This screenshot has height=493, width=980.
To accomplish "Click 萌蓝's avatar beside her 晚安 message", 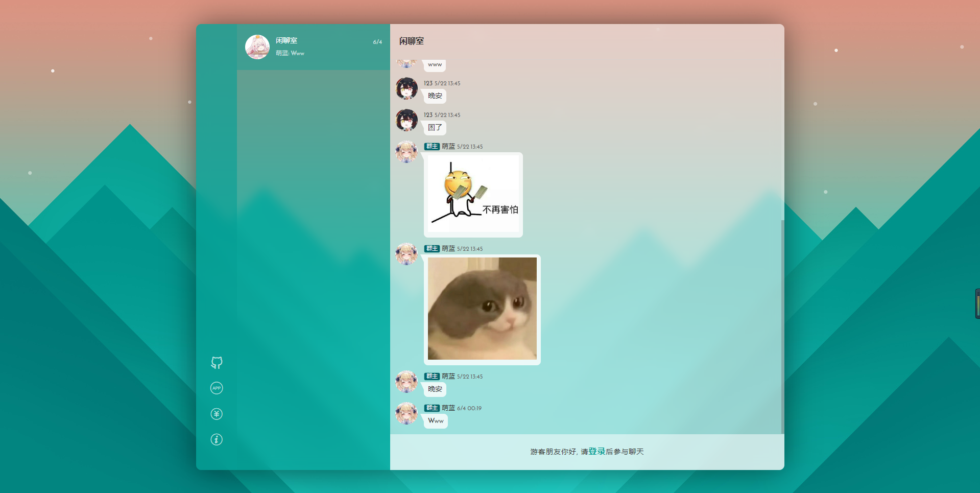I will click(407, 382).
